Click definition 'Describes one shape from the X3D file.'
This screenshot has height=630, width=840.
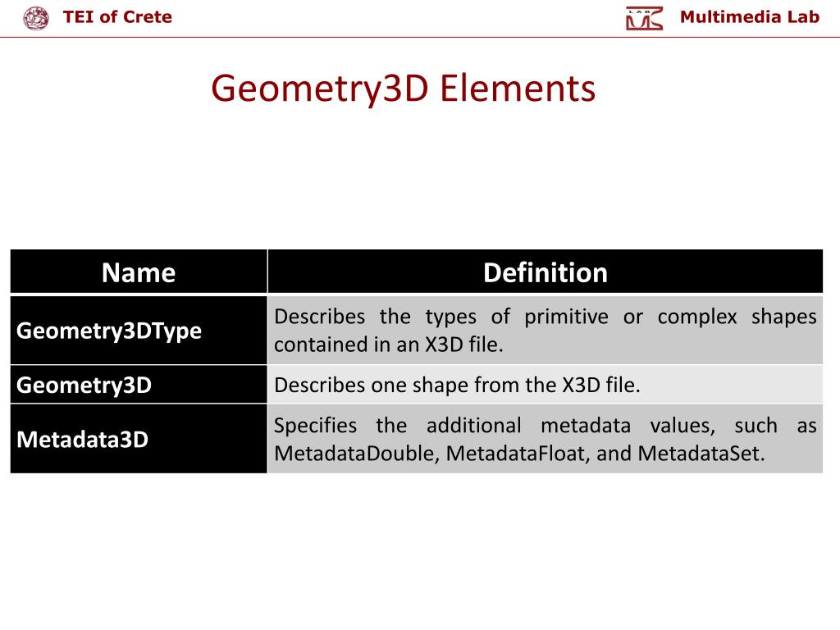click(546, 385)
